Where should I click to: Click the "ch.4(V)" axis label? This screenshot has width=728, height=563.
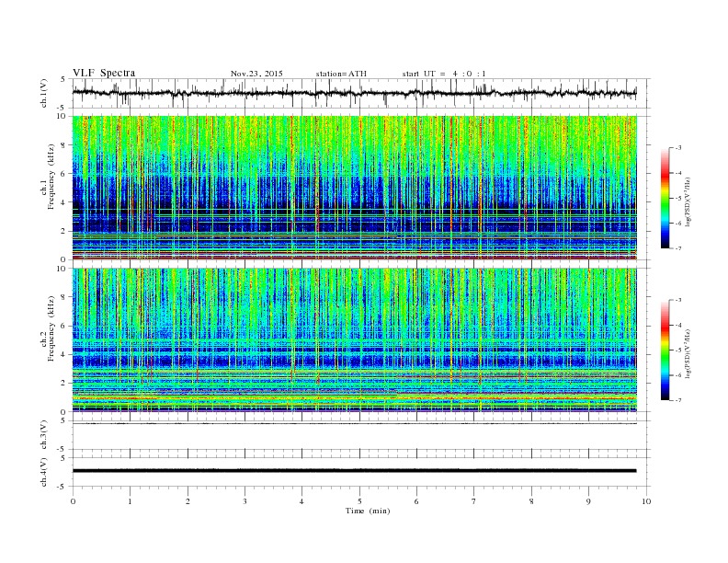coord(43,473)
